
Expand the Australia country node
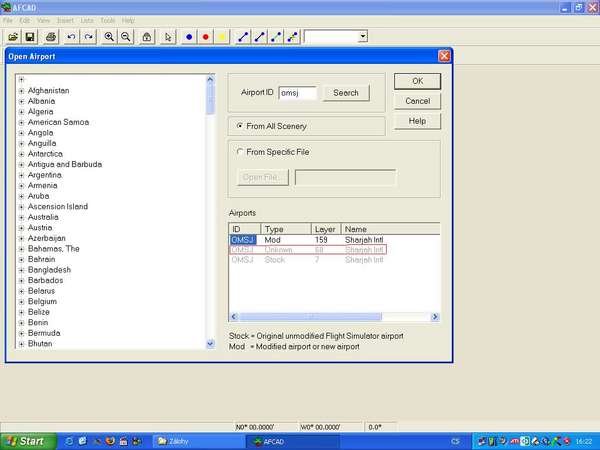[x=21, y=217]
